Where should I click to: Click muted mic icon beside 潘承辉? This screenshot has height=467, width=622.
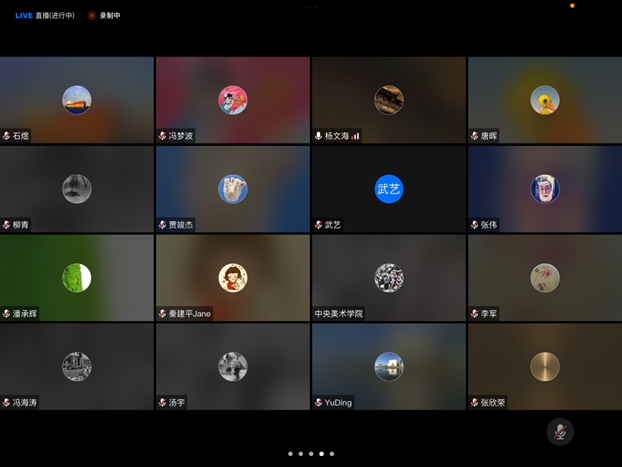[6, 314]
